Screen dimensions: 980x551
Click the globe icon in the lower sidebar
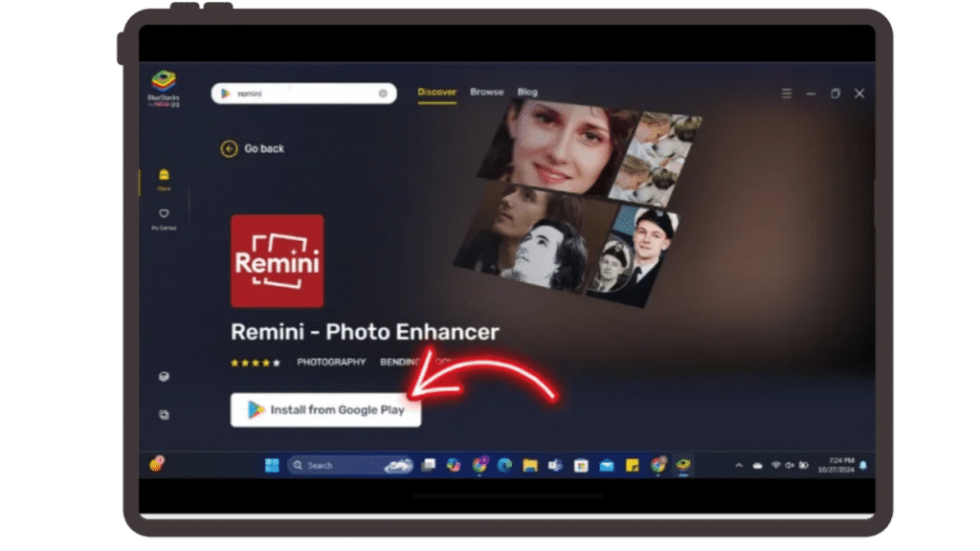pyautogui.click(x=164, y=376)
